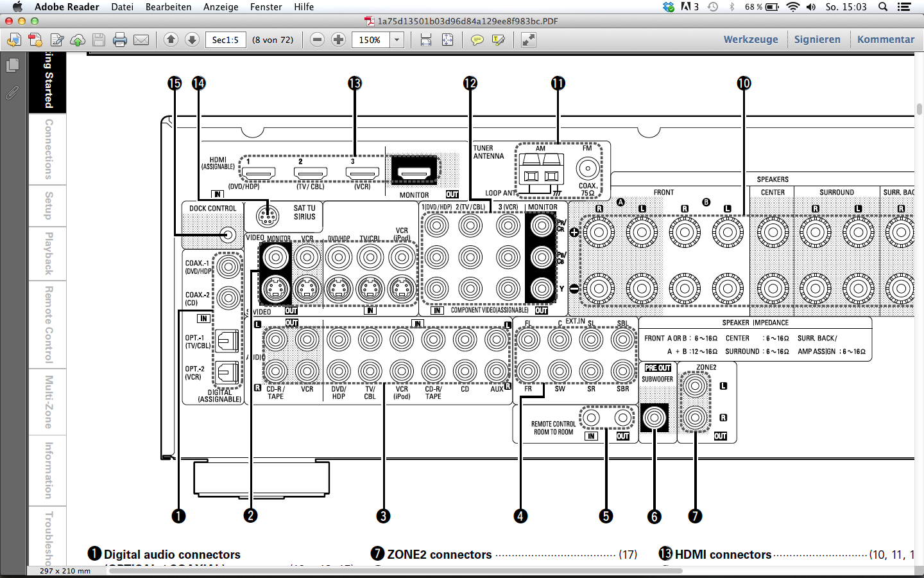The image size is (924, 578).
Task: Click the email envelope icon
Action: coord(141,40)
